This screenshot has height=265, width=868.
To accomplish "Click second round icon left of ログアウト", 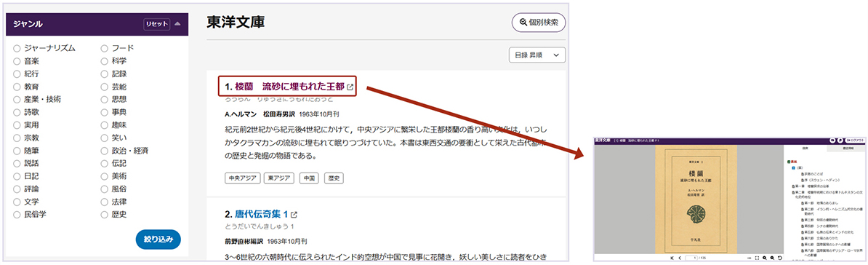I will coord(840,141).
